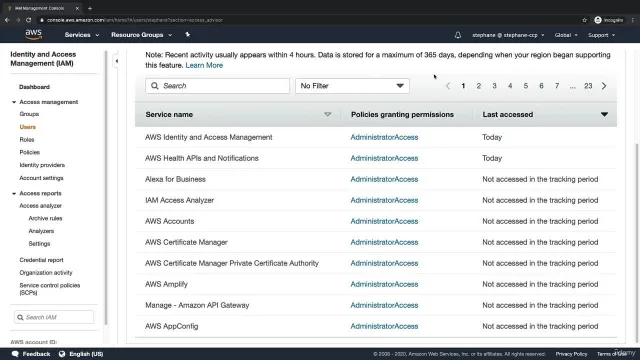Open Credential report page

tap(41, 260)
